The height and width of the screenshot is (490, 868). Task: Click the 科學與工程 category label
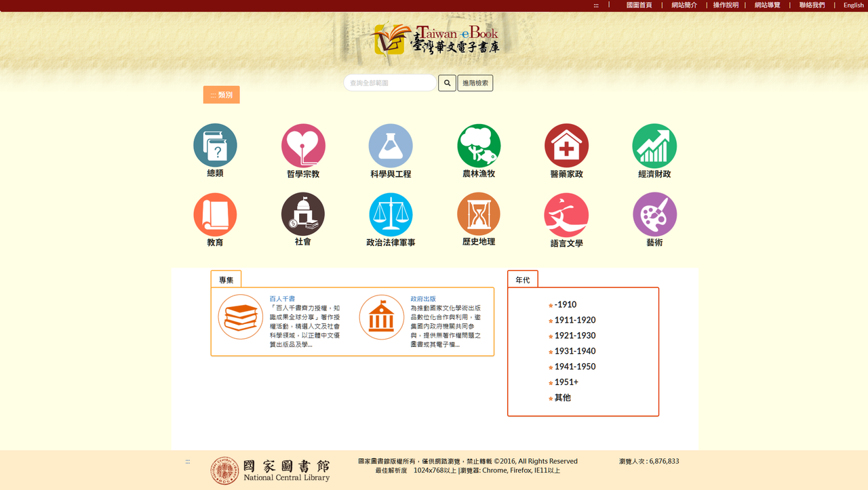[x=391, y=174]
